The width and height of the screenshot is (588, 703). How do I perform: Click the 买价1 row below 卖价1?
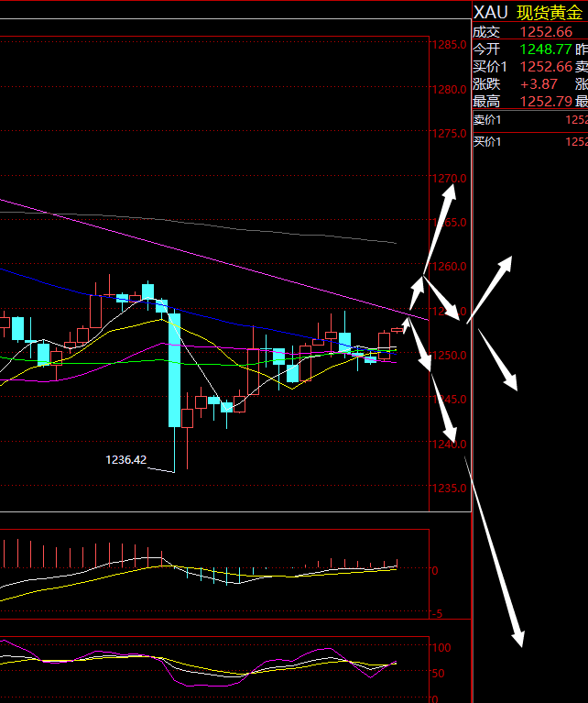[x=530, y=142]
